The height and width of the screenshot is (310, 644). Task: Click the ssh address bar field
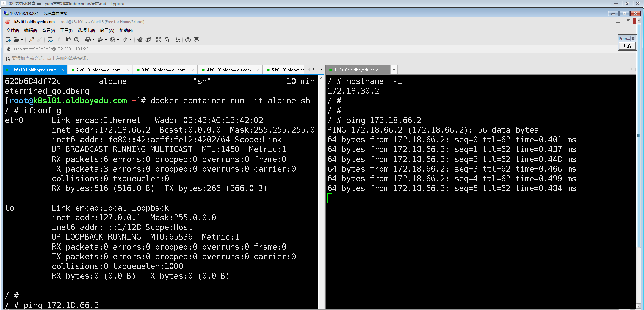pyautogui.click(x=50, y=49)
